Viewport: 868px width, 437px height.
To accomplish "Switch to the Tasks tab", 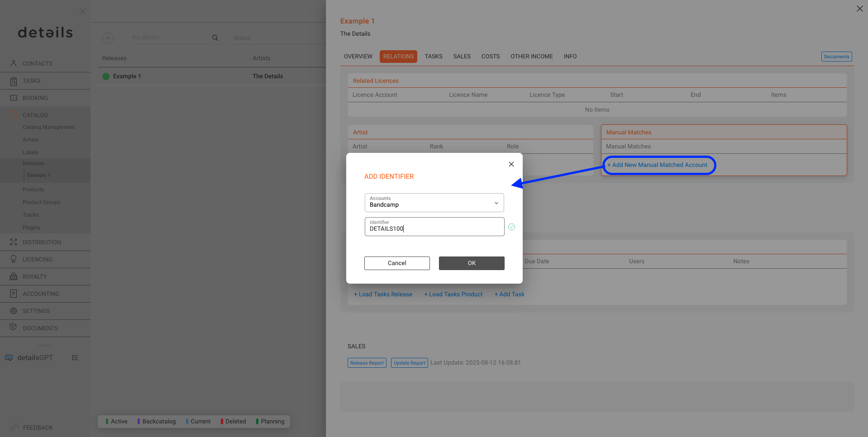I will (433, 57).
